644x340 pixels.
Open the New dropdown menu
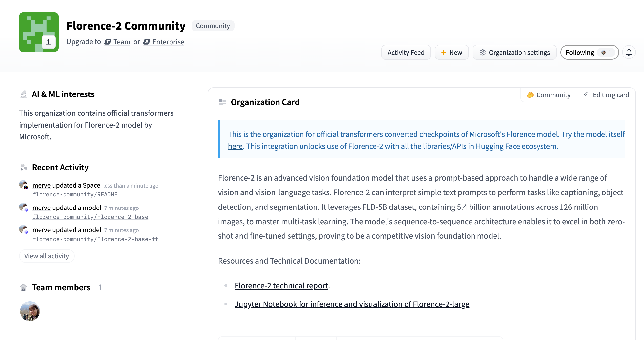451,52
